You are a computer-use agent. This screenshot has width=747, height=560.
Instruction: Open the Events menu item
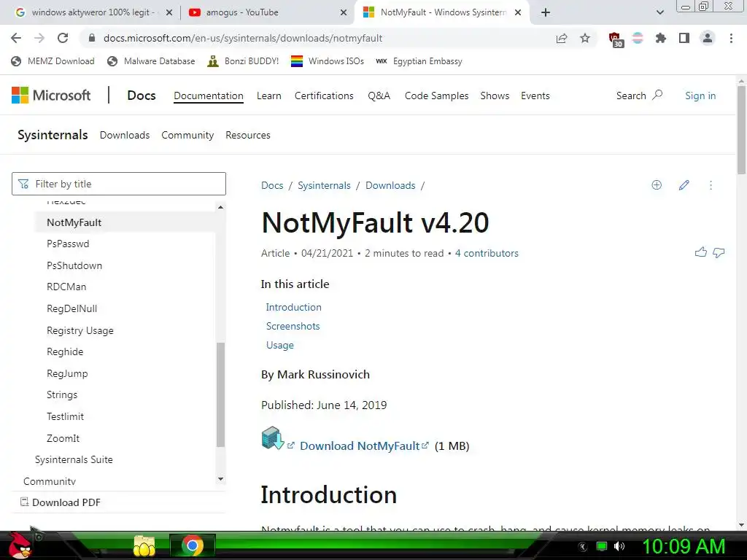[x=535, y=96]
